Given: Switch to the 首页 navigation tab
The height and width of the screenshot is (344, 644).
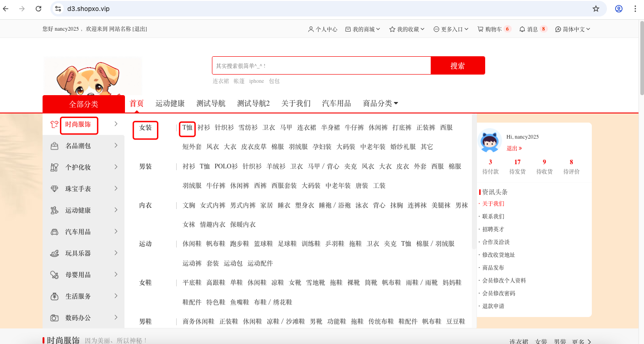Looking at the screenshot, I should [x=136, y=103].
